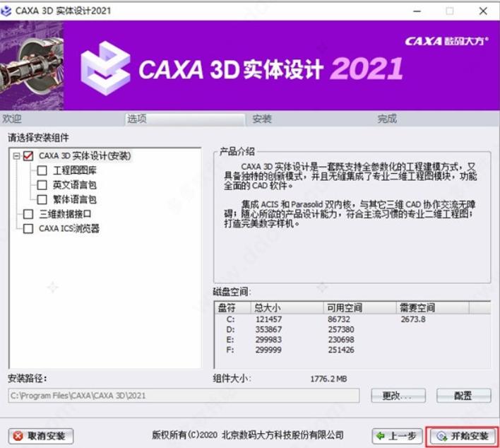Check the CAXA ICS浏览器 component box
Screen dimensions: 500x448
pyautogui.click(x=28, y=229)
